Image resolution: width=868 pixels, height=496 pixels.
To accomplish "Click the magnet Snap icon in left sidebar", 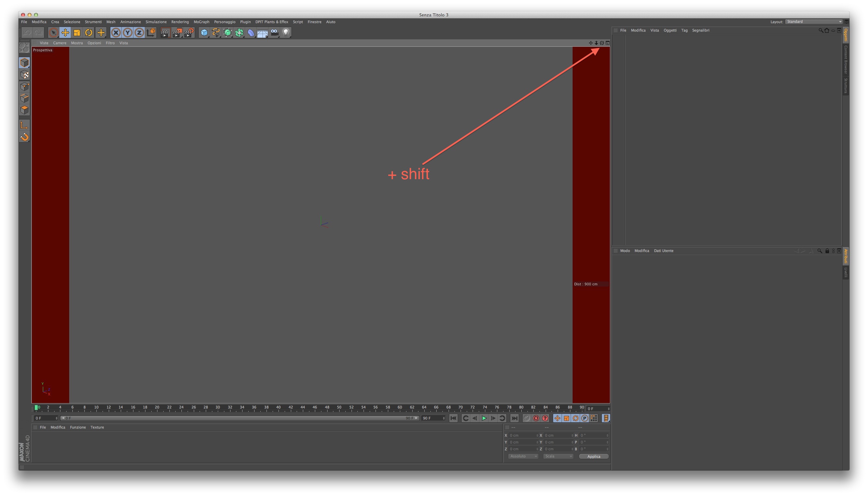I will [24, 137].
